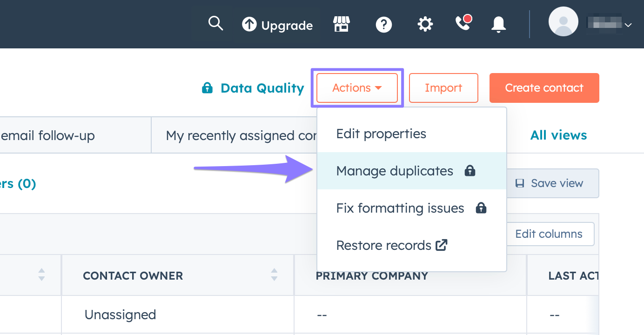
Task: Expand the account menu chevron at top right
Action: coord(629,25)
